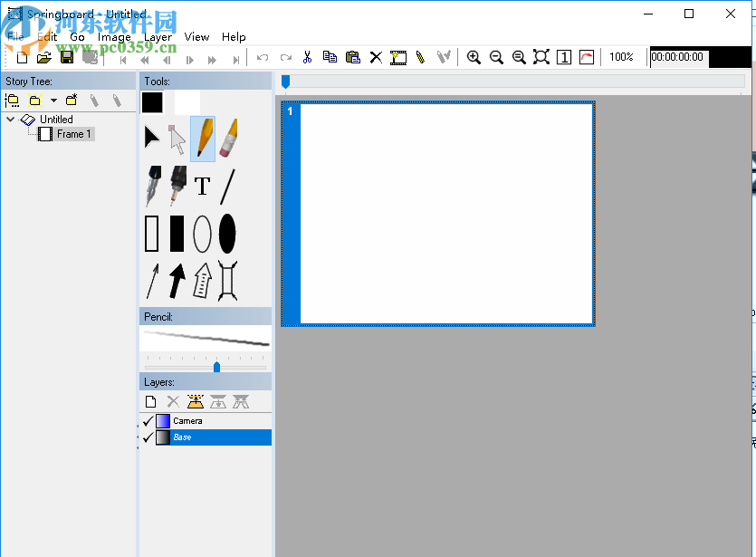Viewport: 756px width, 557px height.
Task: Open the Story Tree folder dropdown arrow
Action: click(53, 101)
